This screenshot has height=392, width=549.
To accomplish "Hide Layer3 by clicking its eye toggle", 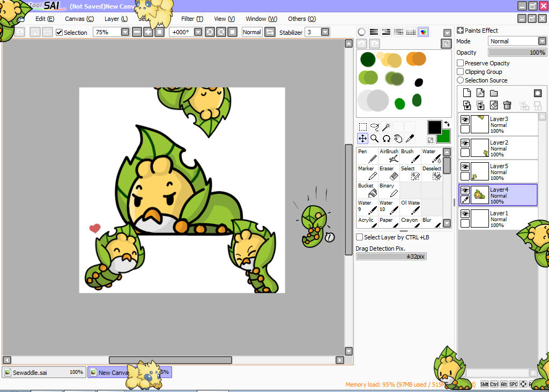I will coord(464,119).
